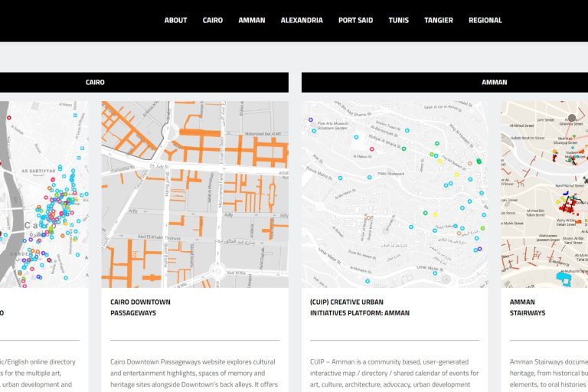Click the Creative Urban Initiatives Platform: Amman title
The width and height of the screenshot is (588, 392).
click(x=360, y=307)
